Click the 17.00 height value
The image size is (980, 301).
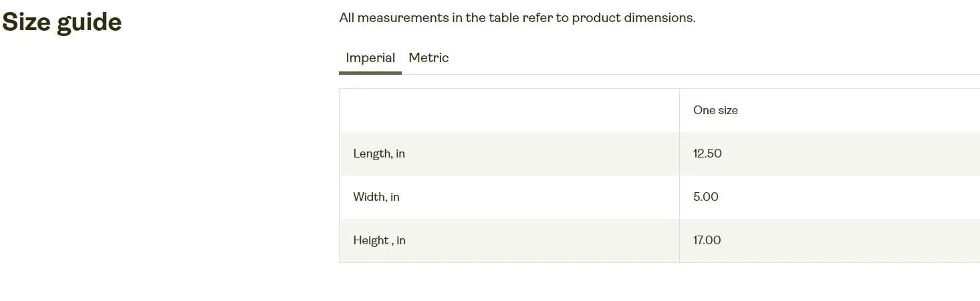point(707,240)
